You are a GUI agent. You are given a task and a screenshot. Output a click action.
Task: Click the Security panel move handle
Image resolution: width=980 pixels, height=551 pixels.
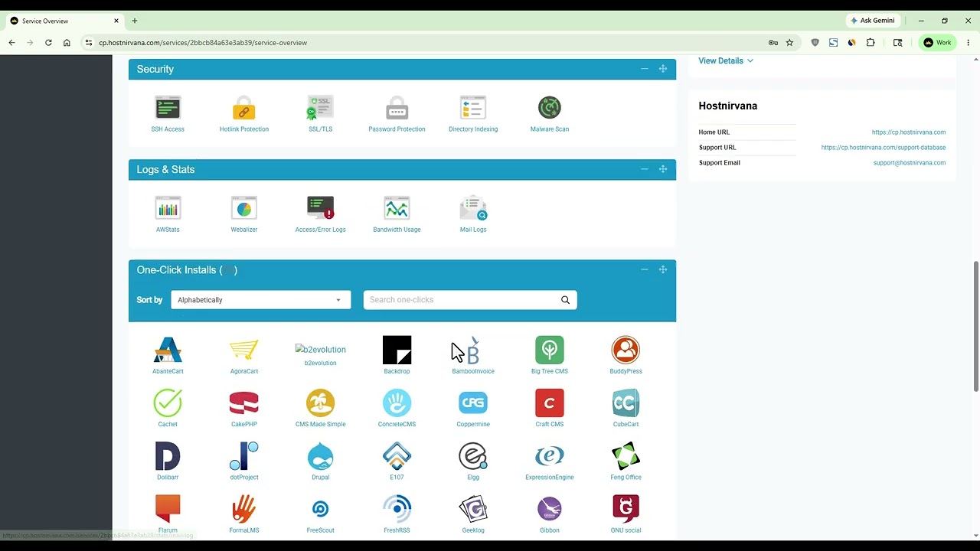[663, 69]
